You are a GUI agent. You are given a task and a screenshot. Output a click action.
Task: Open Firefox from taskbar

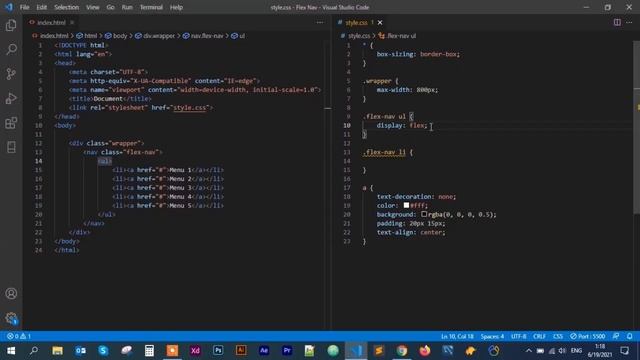point(425,351)
